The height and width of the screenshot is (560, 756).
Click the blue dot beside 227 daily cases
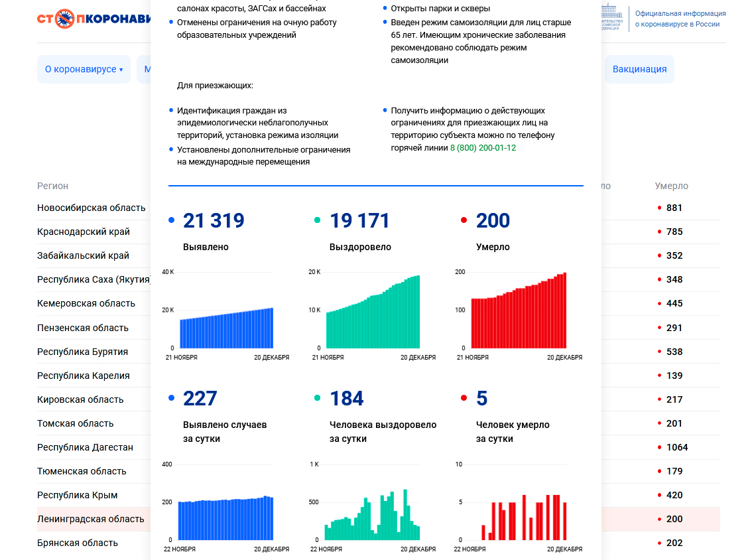172,398
